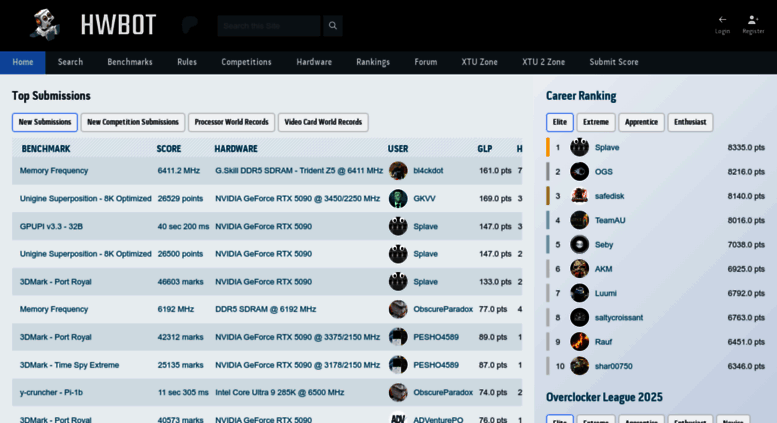
Task: Click Splave's avatar in Superposition 26500 row
Action: (398, 254)
